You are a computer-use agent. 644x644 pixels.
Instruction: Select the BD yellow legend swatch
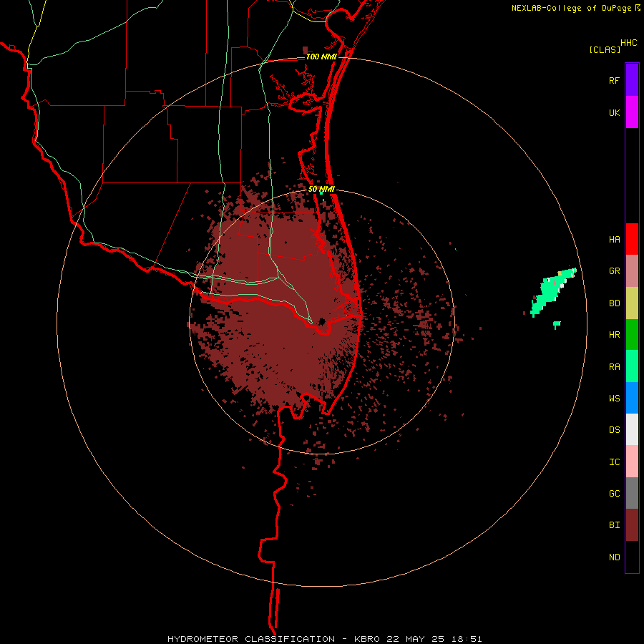[632, 303]
